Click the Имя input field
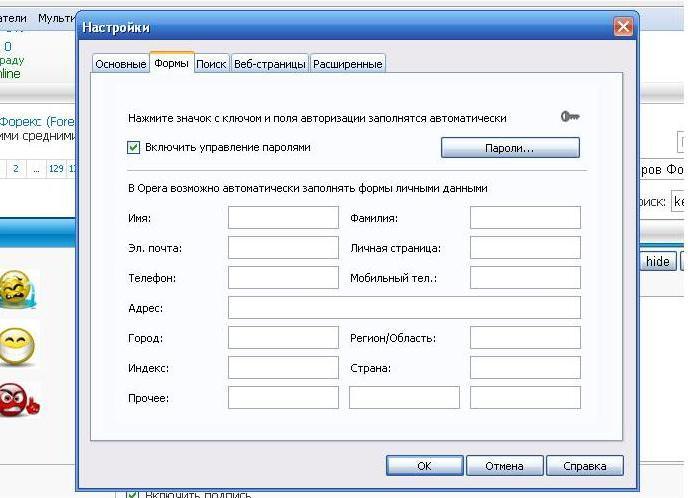Screen dimensions: 688x498 tap(283, 218)
